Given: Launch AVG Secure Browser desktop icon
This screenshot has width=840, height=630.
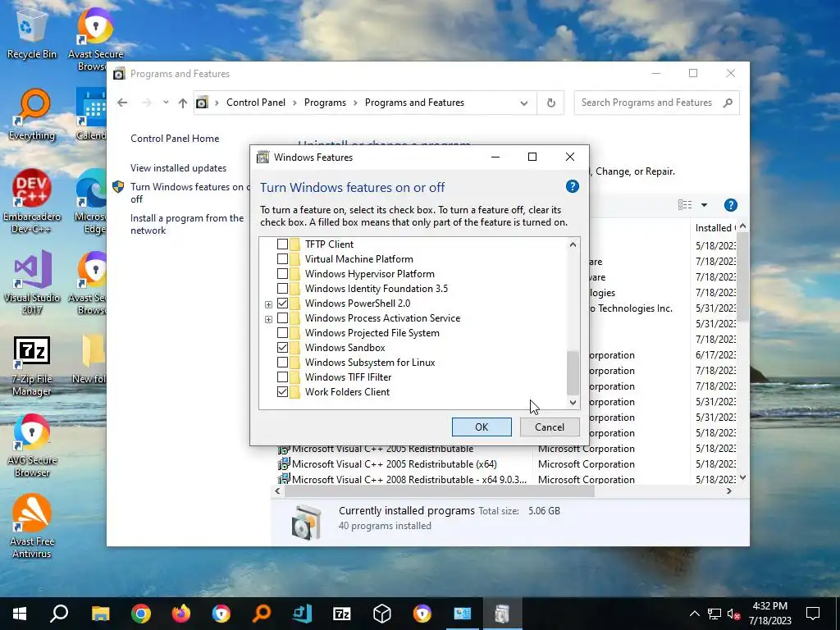Looking at the screenshot, I should [32, 445].
